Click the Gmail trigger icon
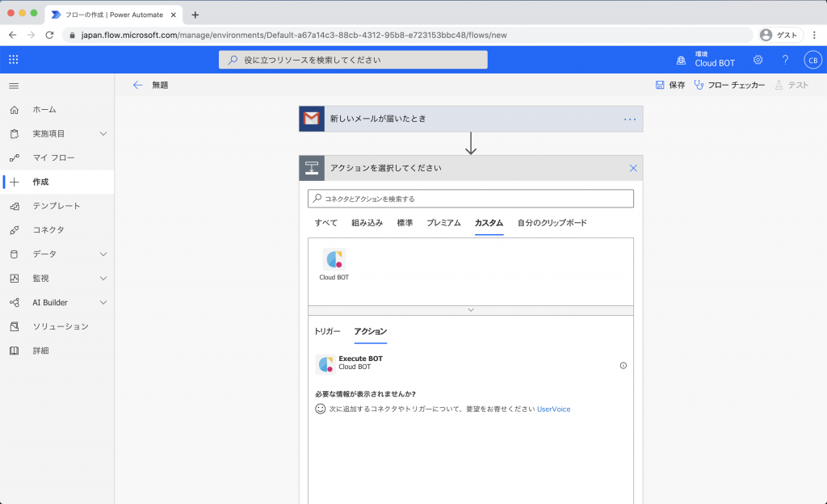This screenshot has width=827, height=504. pos(312,119)
